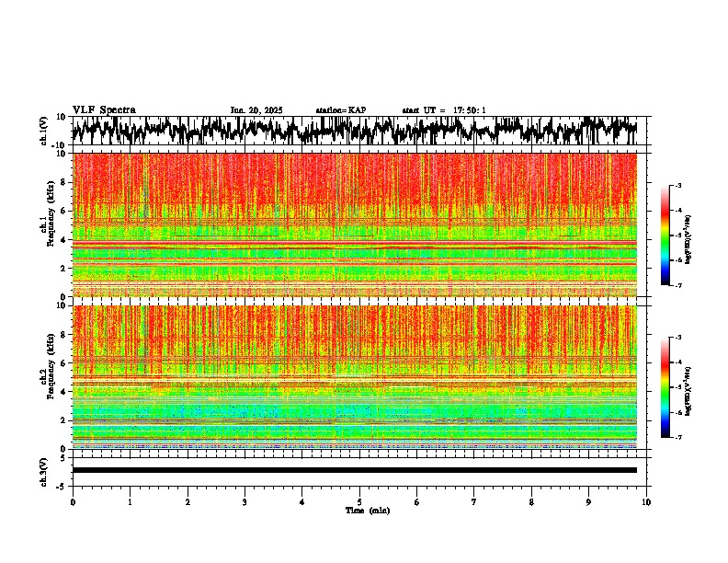Select the date text "Jan. 20, 2025"
Screen dimensions: 728x563
tap(256, 110)
